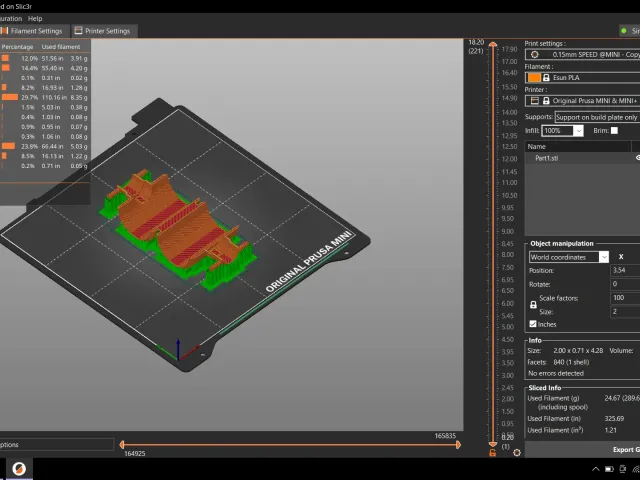640x480 pixels.
Task: Open the partially visible Configuration menu
Action: (11, 18)
